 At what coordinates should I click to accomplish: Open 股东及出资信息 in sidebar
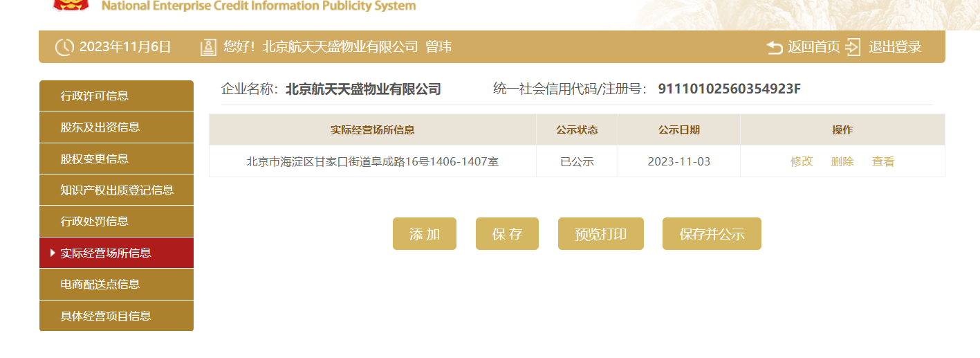116,127
